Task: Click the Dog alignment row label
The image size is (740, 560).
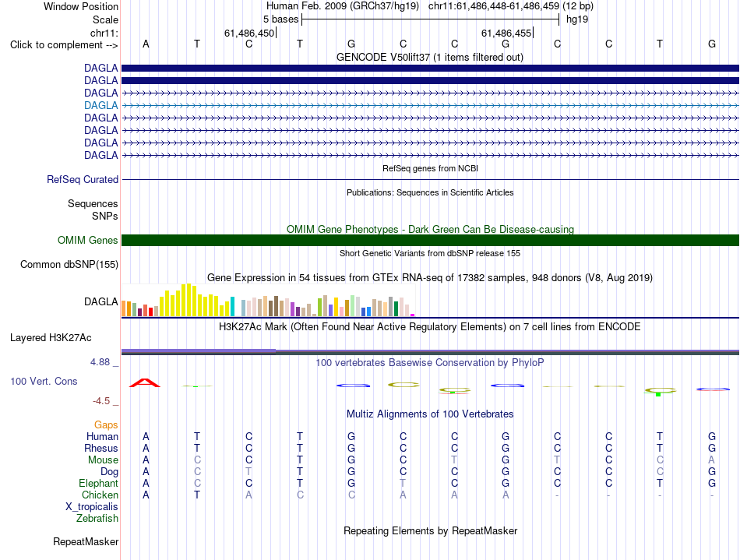Action: coord(109,471)
